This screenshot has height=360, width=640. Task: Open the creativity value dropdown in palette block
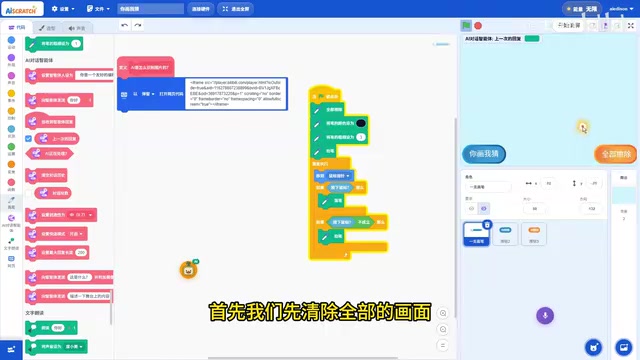click(x=81, y=215)
